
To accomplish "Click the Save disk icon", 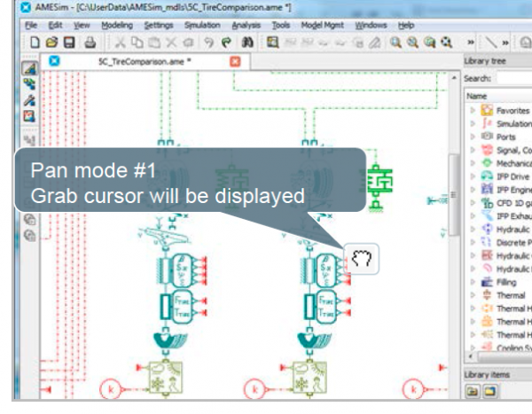I will [69, 42].
